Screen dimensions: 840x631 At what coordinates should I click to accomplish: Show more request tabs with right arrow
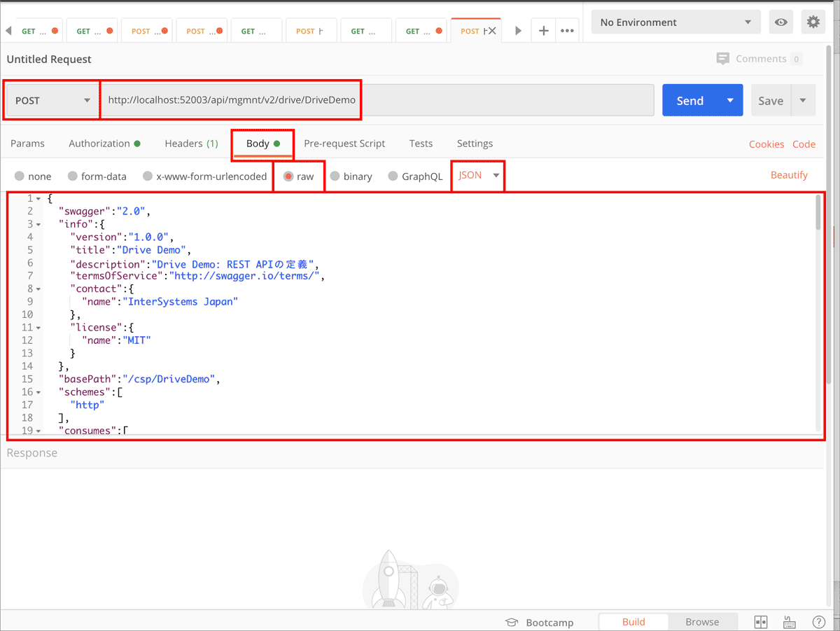[518, 31]
